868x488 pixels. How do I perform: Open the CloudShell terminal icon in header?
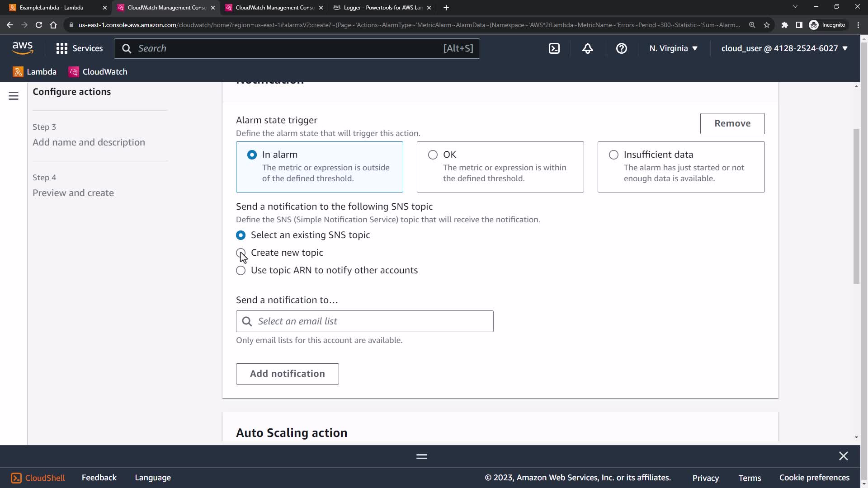tap(554, 48)
